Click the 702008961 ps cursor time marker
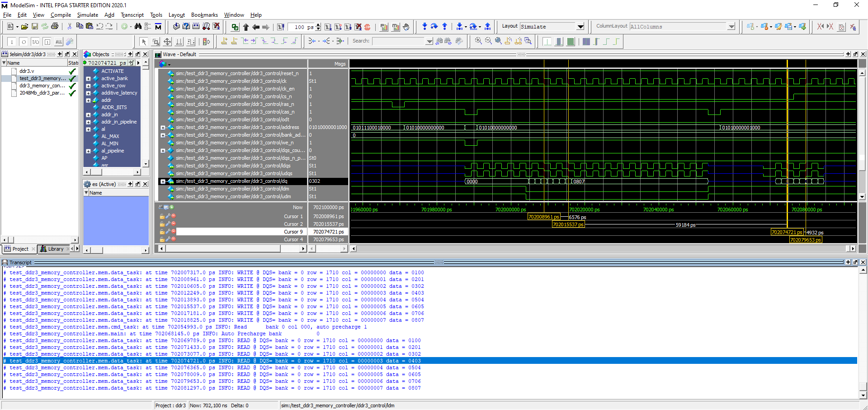Viewport: 868px width, 410px height. 543,217
